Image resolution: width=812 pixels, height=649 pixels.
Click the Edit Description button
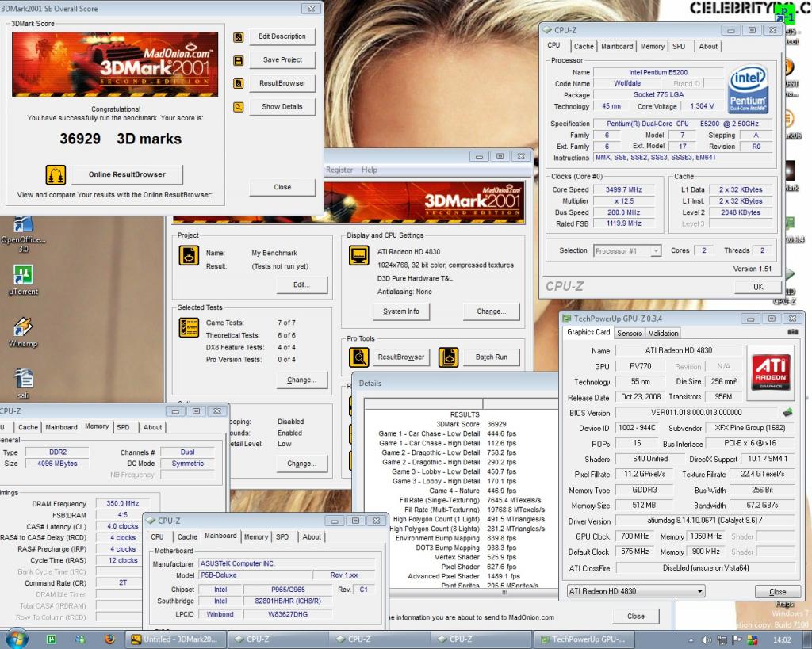(282, 36)
